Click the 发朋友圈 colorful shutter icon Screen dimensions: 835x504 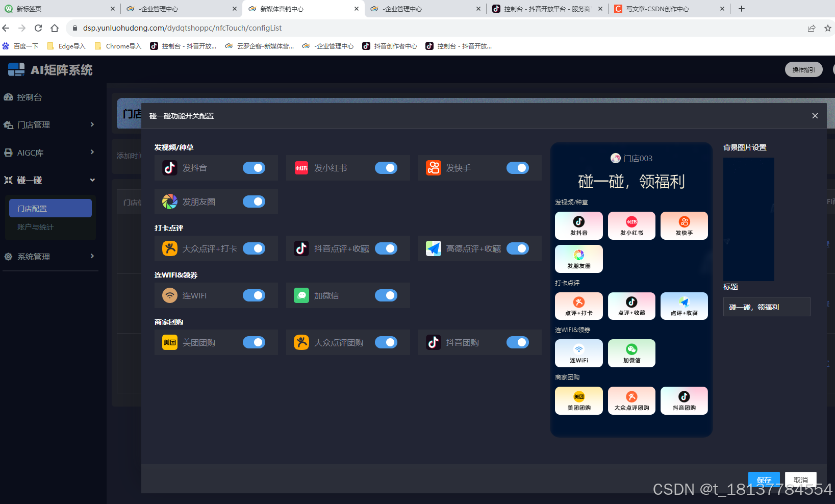coord(170,201)
